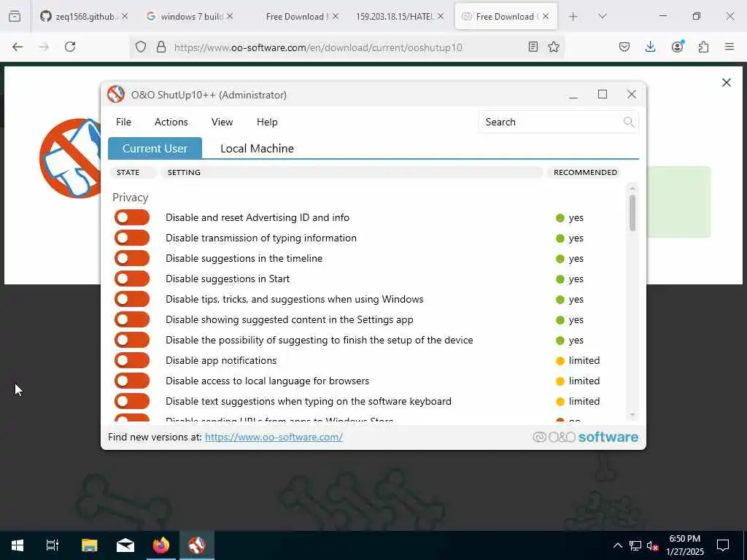Click the muted volume tray icon
The width and height of the screenshot is (747, 560).
click(x=652, y=545)
